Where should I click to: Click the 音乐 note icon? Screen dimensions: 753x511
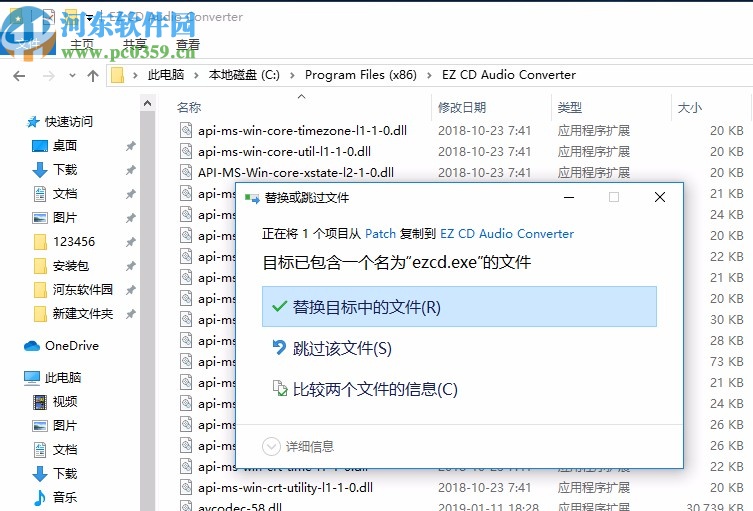point(40,498)
